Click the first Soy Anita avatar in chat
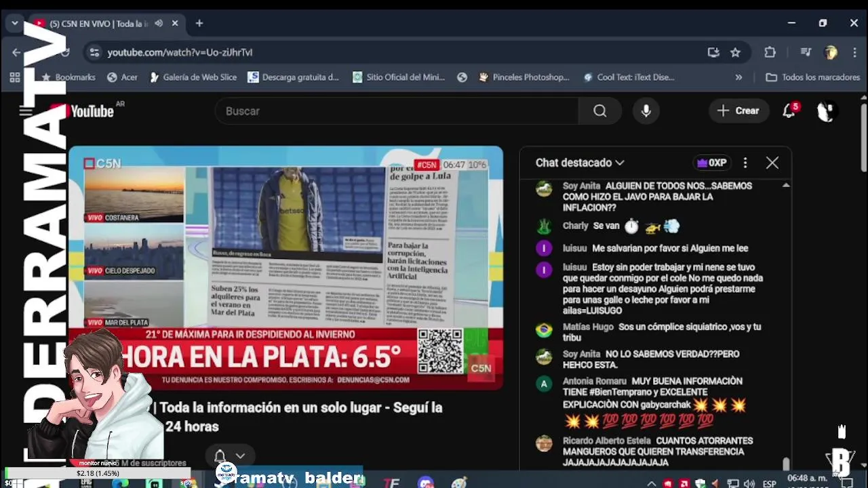The height and width of the screenshot is (488, 868). click(544, 188)
